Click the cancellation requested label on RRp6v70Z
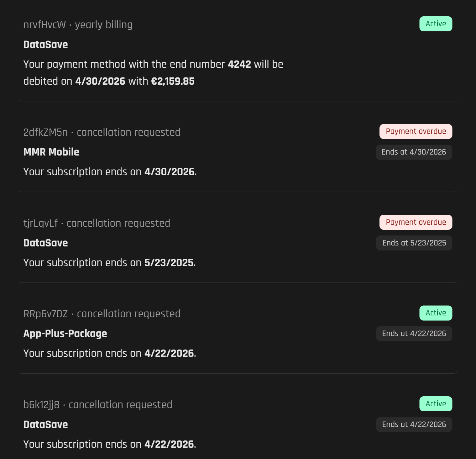The image size is (476, 459). (x=128, y=314)
